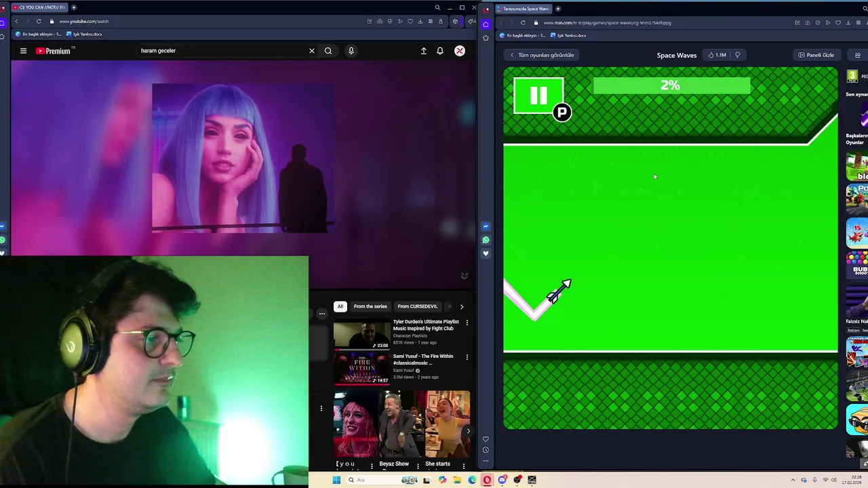Open the YouTube hamburger guide menu
Viewport: 868px width, 488px height.
point(23,51)
